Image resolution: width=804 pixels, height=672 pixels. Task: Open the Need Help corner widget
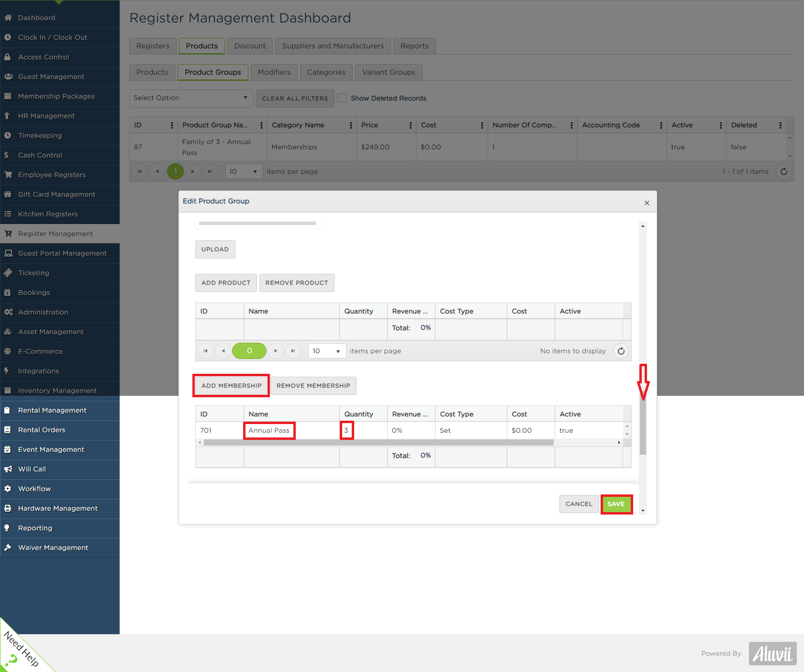22,650
